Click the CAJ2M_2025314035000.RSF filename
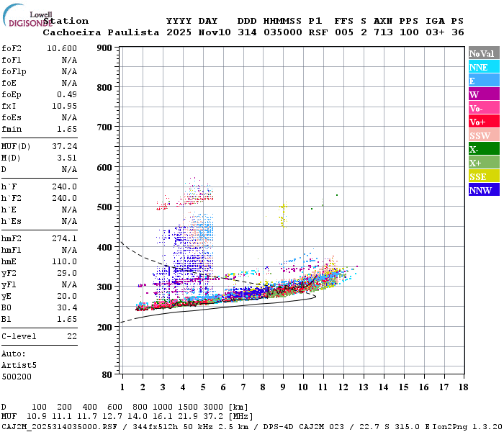 point(59,427)
